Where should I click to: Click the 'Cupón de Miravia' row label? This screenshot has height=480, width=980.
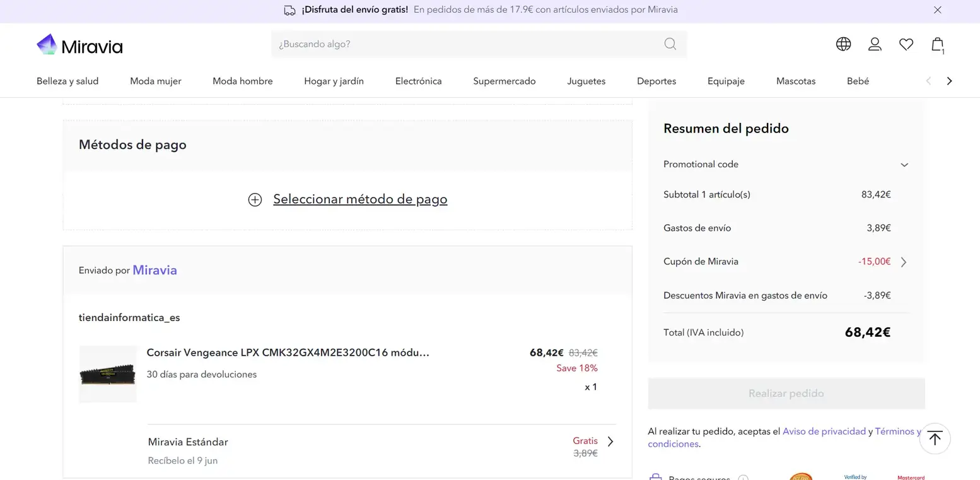[x=701, y=261]
